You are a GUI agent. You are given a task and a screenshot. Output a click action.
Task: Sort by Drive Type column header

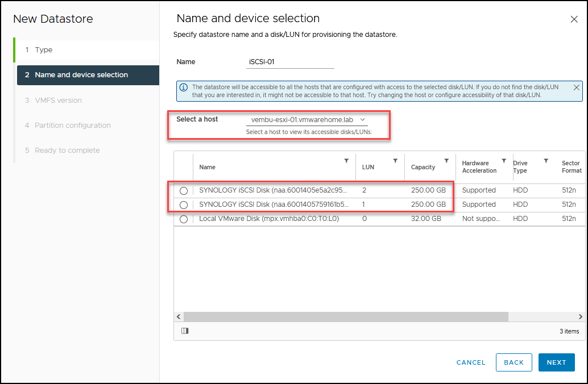(x=520, y=166)
